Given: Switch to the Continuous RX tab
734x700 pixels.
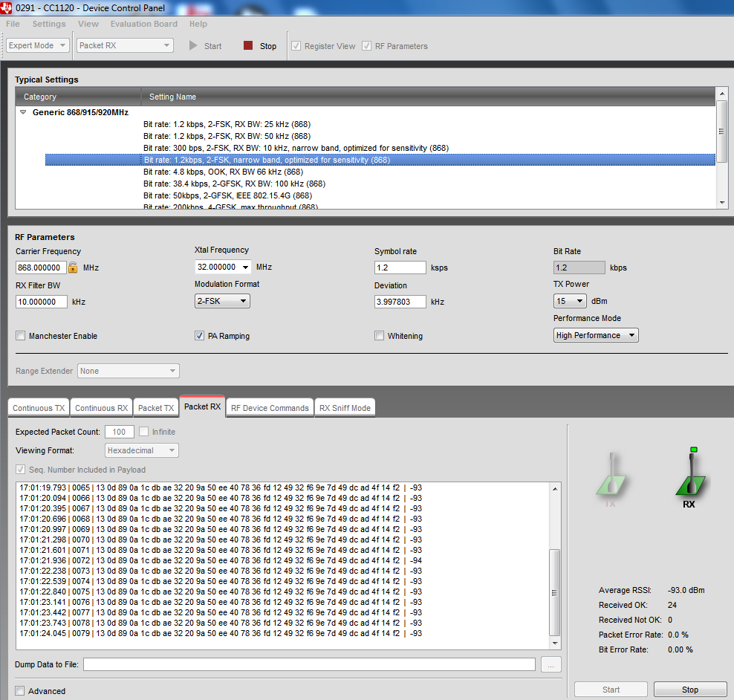Looking at the screenshot, I should coord(101,408).
